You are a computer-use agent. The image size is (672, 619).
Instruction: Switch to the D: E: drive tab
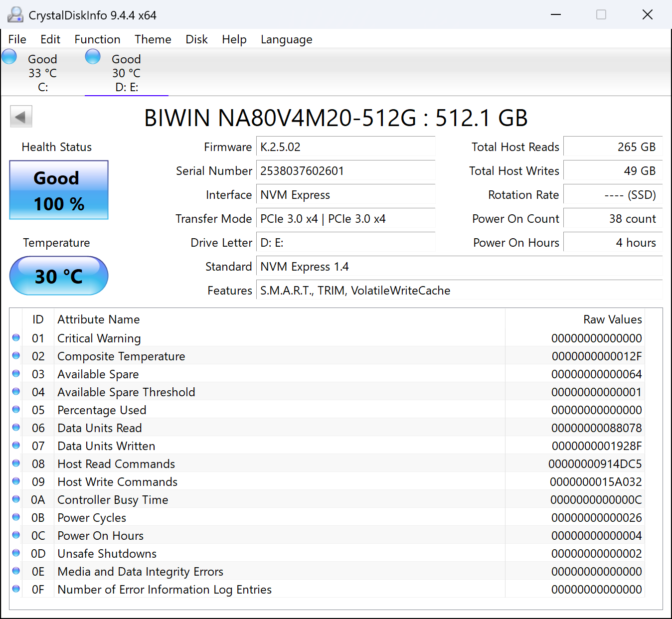coord(127,73)
